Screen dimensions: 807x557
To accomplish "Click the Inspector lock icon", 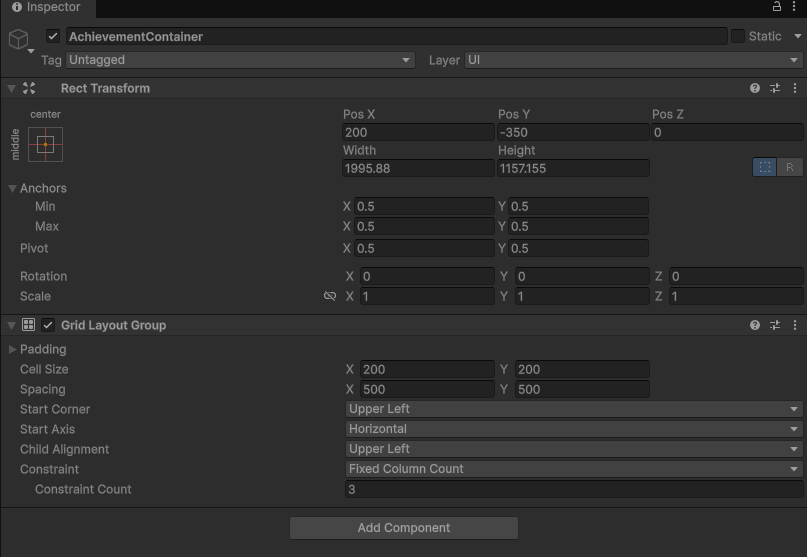I will [x=777, y=6].
